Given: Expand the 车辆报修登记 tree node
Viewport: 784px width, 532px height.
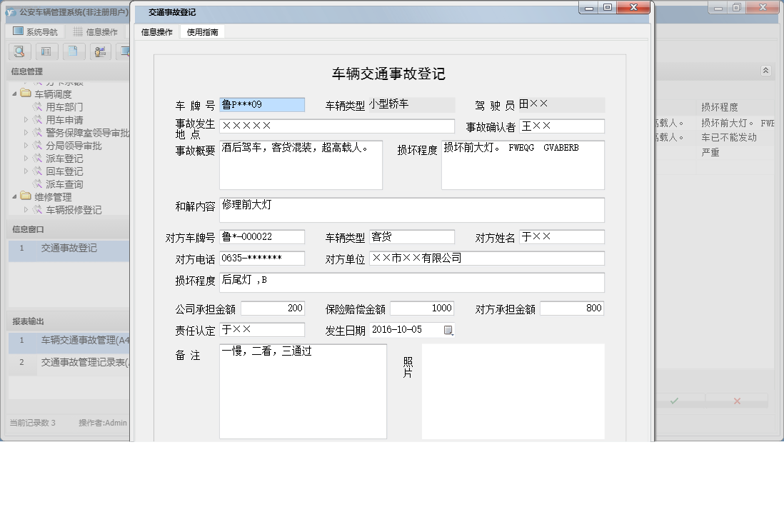Looking at the screenshot, I should tap(26, 210).
